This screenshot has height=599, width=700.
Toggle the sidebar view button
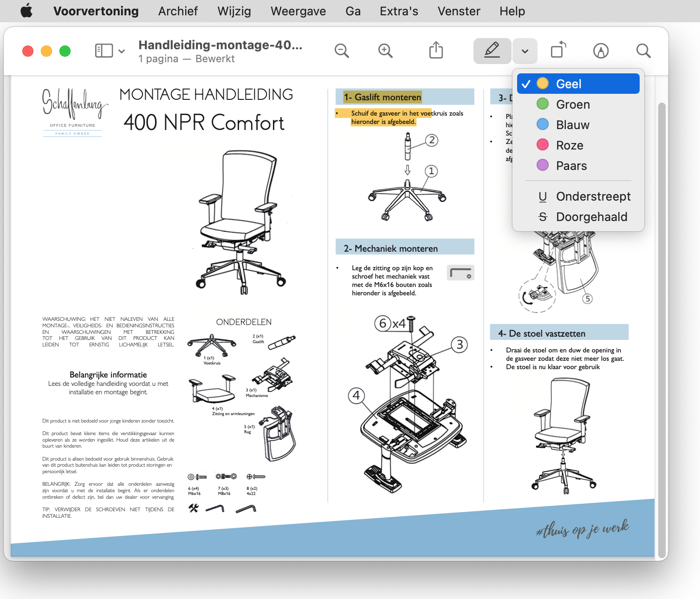coord(104,51)
